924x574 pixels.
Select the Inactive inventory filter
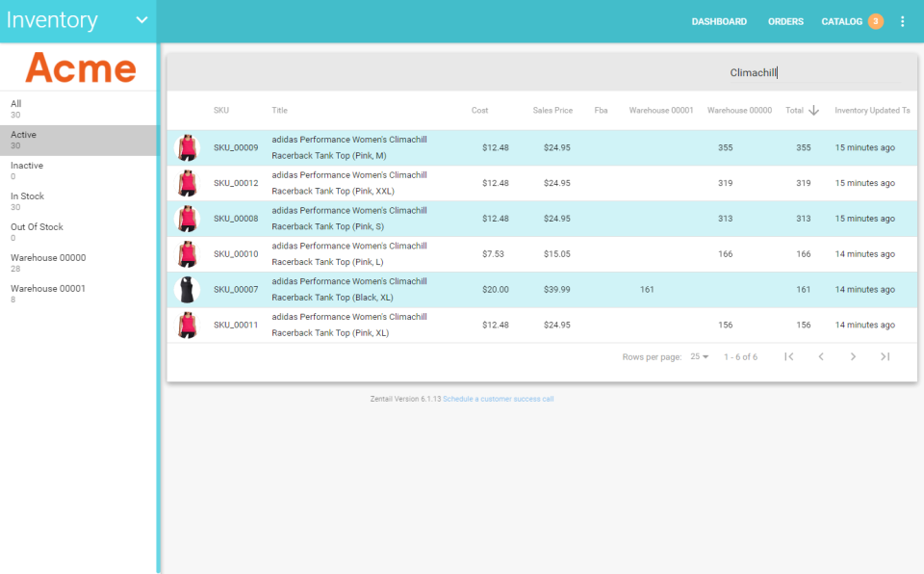77,170
